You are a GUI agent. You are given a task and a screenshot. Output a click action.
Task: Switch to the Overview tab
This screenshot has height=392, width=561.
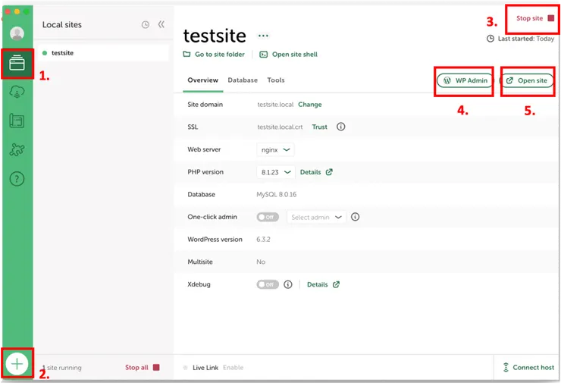tap(203, 80)
